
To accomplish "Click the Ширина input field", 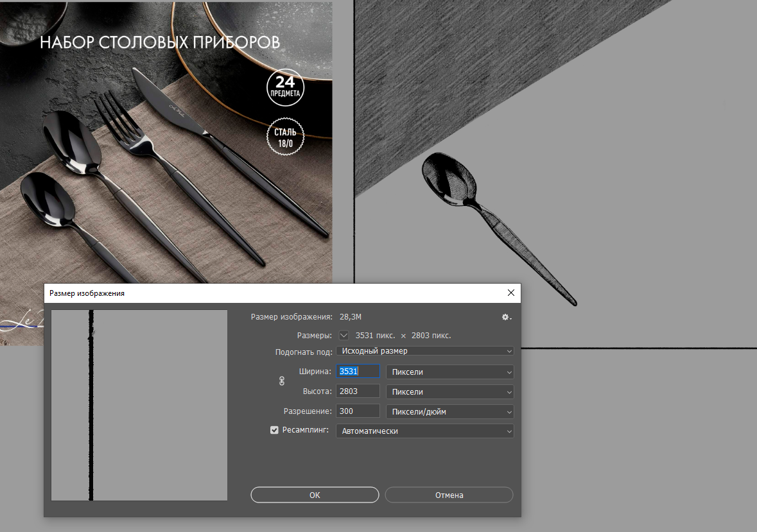I will pos(358,372).
